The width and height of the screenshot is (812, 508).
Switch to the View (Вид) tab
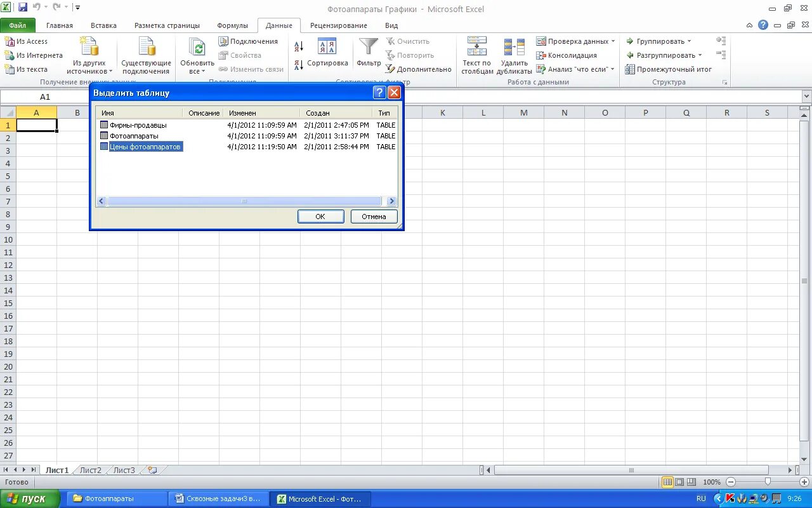[x=391, y=25]
